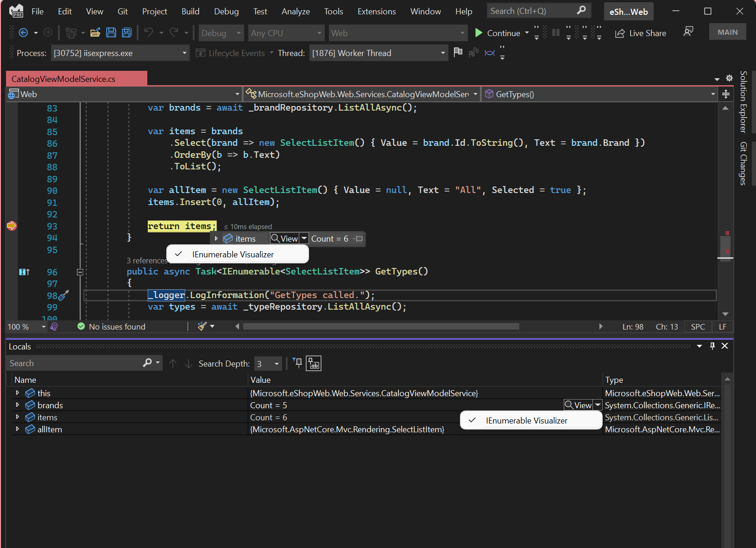Click the Step Into debug icon
The image size is (756, 548).
569,32
